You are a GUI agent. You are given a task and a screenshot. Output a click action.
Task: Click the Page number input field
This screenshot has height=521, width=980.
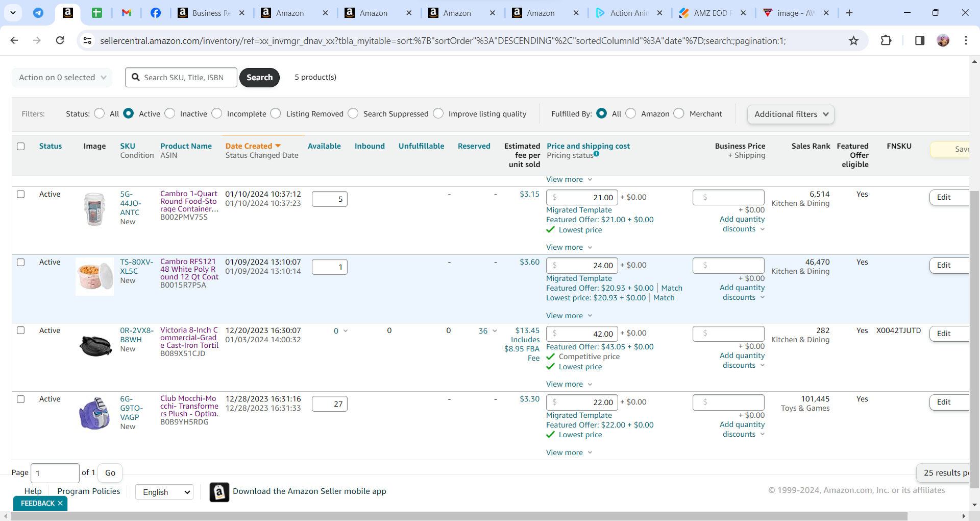click(55, 473)
